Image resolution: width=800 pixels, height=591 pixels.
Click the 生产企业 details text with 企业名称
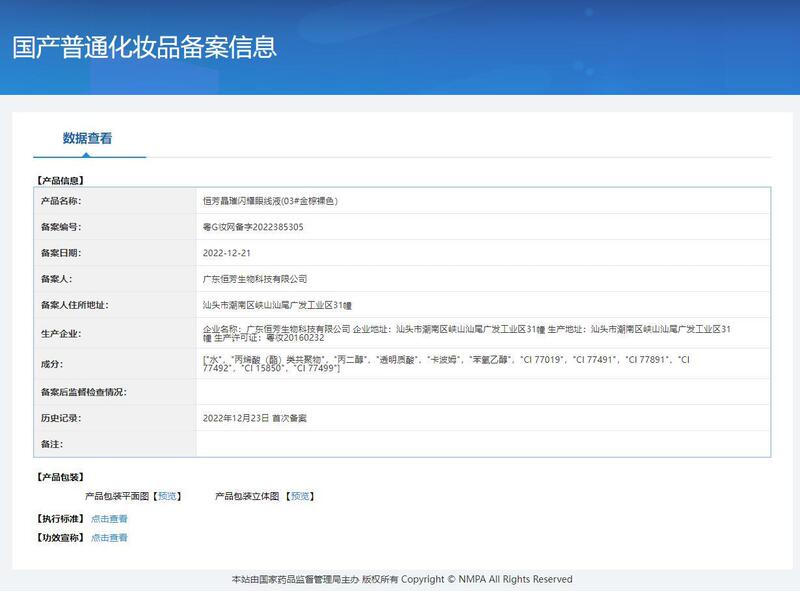(467, 333)
